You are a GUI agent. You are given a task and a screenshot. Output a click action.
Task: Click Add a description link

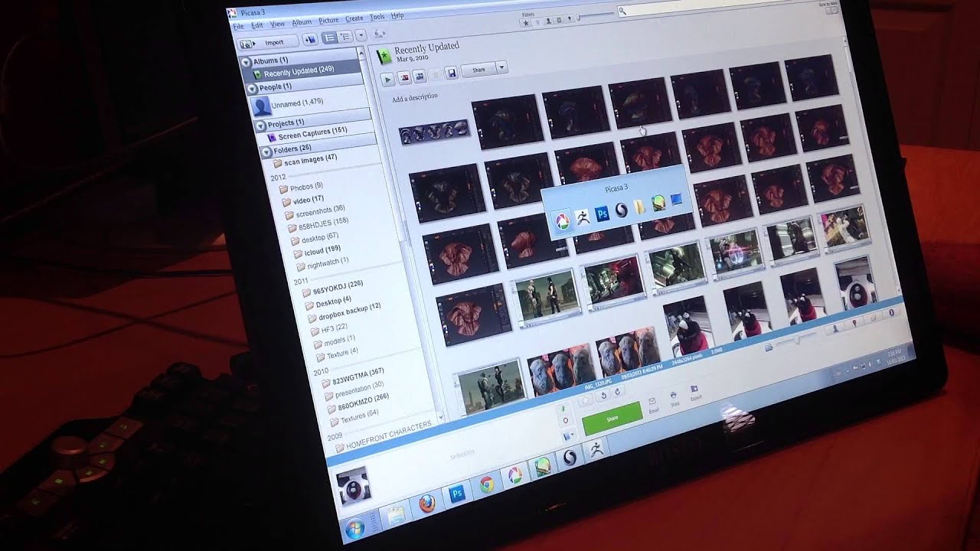pos(414,97)
